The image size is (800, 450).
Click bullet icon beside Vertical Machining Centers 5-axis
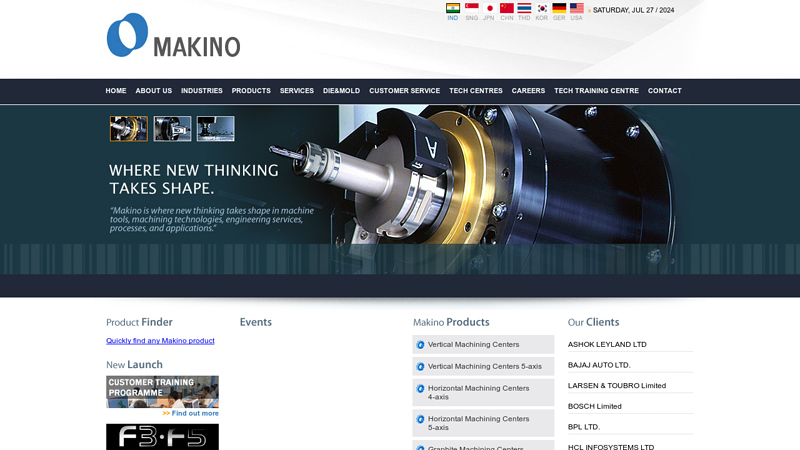420,367
